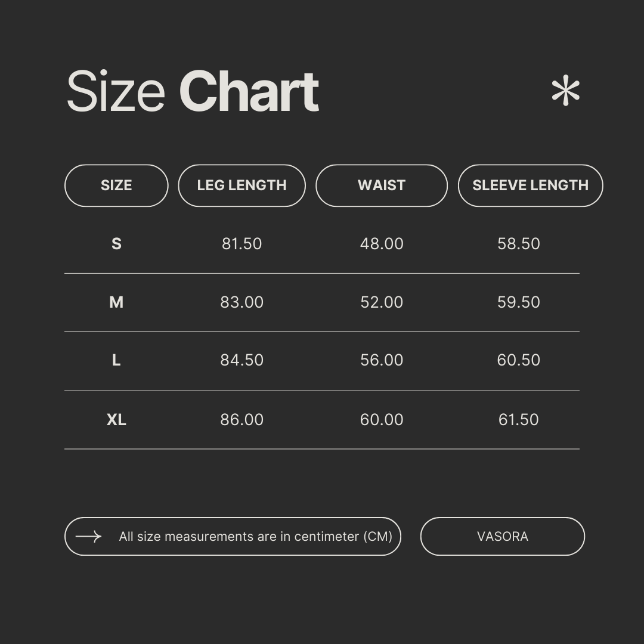
Task: Click the 48.00 waist value
Action: [x=382, y=244]
